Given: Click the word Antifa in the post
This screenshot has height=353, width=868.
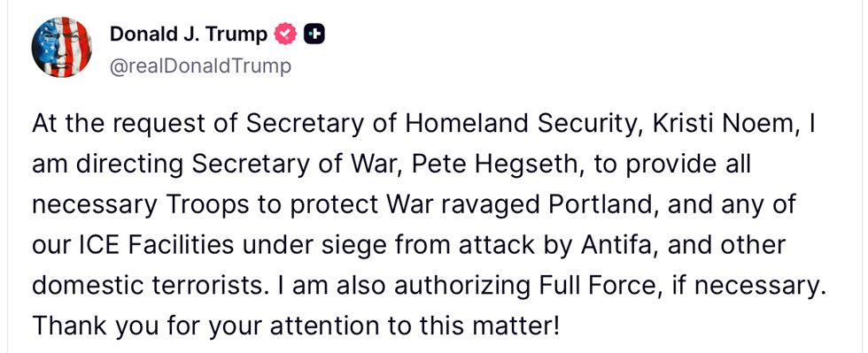Looking at the screenshot, I should [618, 246].
